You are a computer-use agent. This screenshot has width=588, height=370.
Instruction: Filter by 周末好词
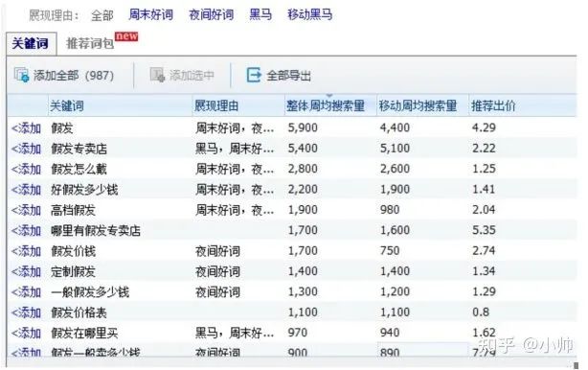[150, 15]
